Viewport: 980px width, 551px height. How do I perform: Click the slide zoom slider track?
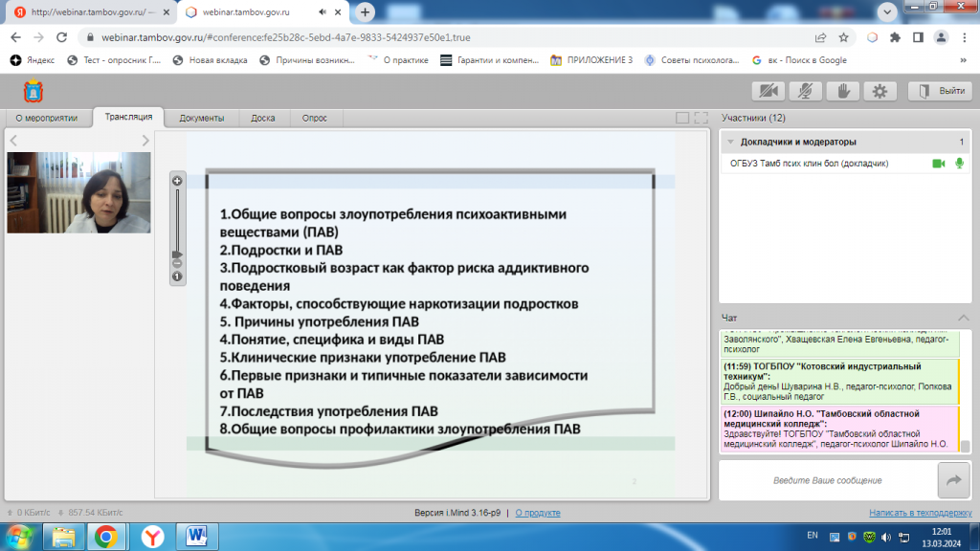(177, 219)
